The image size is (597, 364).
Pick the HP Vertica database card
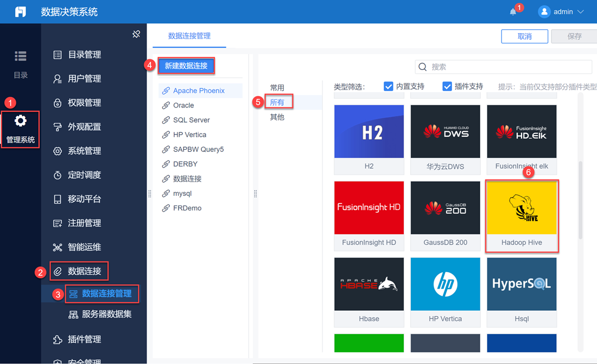click(x=445, y=292)
